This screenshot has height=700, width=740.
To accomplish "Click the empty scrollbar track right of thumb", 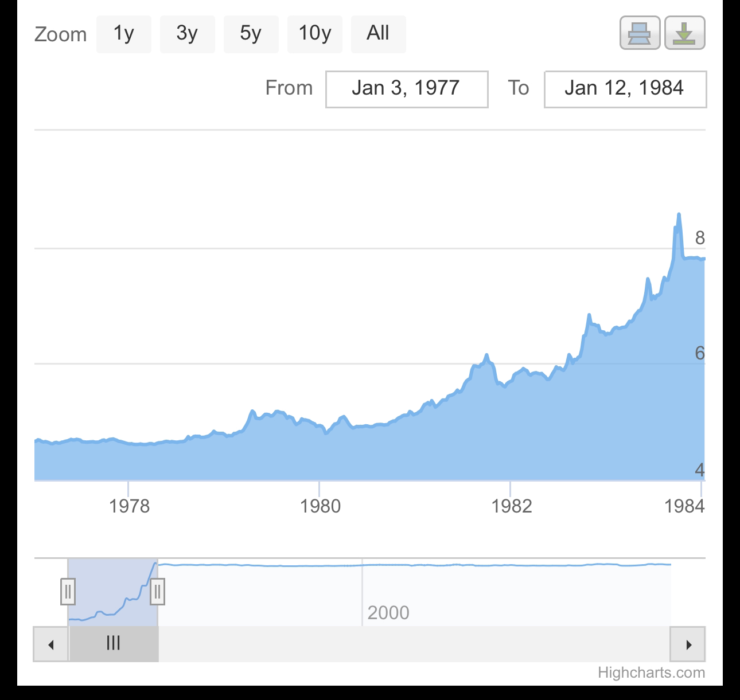I will click(x=414, y=644).
